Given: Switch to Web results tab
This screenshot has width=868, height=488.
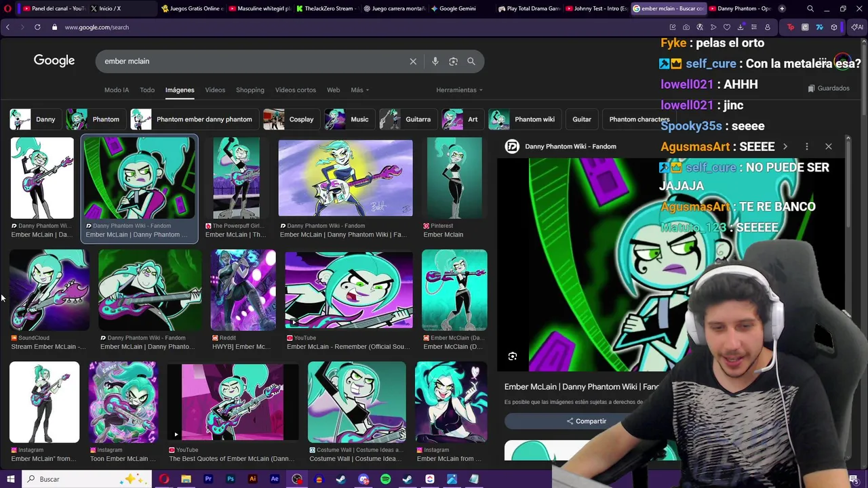Looking at the screenshot, I should 333,90.
